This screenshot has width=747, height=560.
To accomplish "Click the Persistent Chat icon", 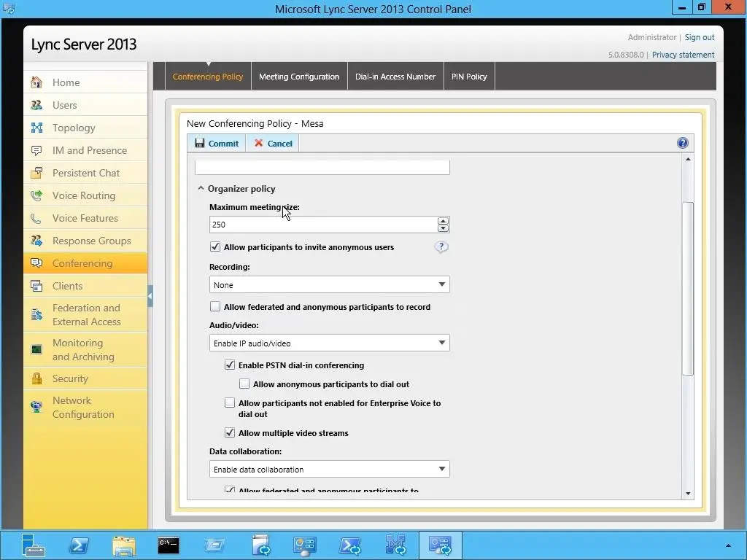I will 36,173.
